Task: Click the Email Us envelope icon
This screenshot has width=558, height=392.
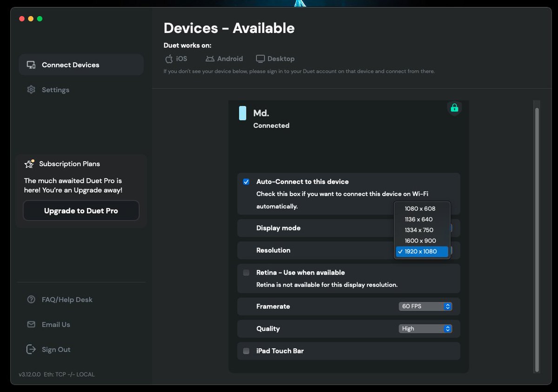Action: (x=31, y=325)
